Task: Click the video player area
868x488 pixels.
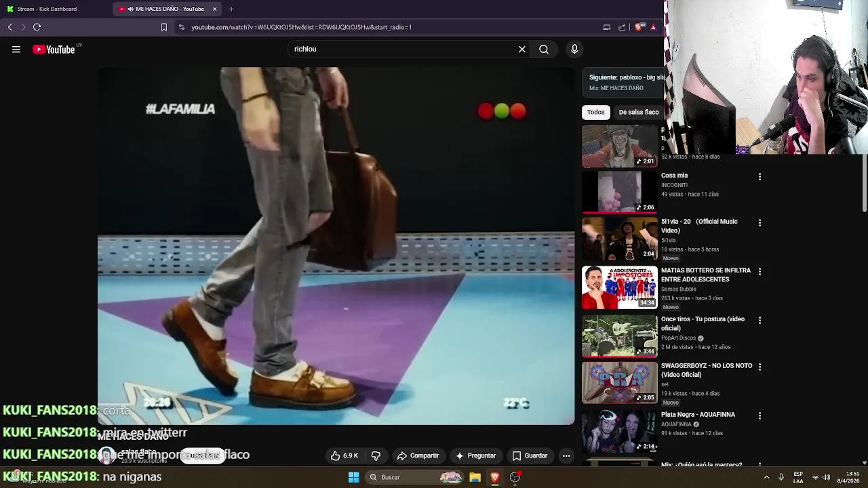Action: (336, 245)
